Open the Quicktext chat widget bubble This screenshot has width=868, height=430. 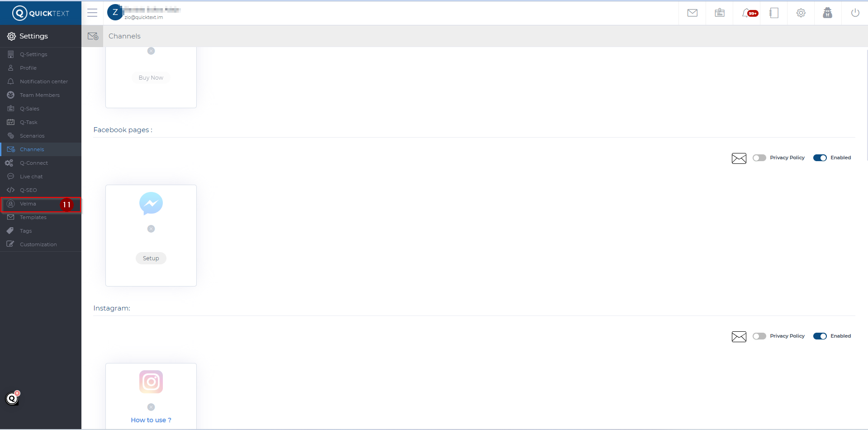[12, 398]
